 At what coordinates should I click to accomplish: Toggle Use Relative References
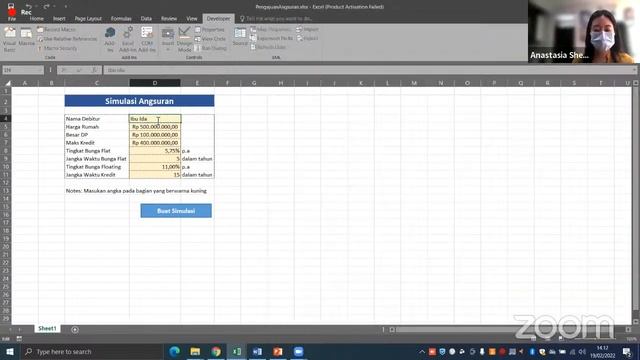pos(67,39)
